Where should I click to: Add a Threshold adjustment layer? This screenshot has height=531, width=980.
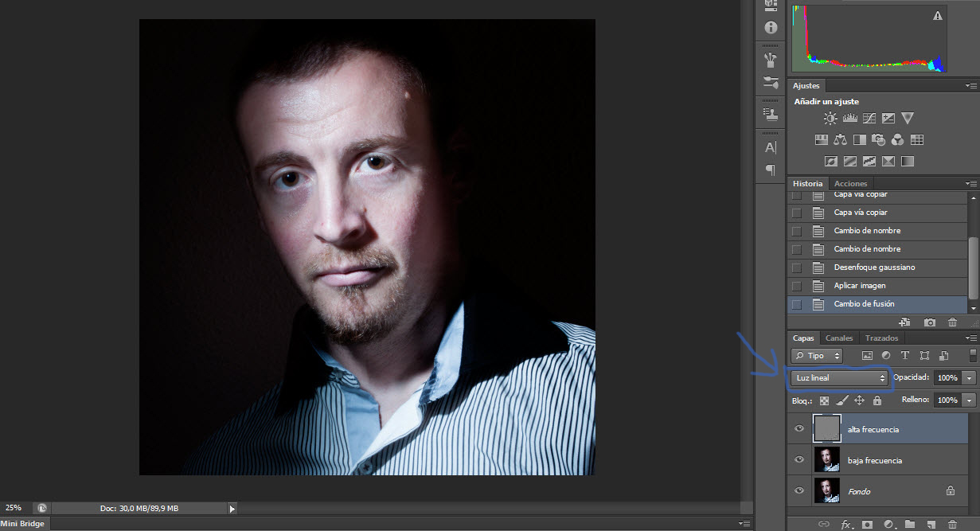869,161
